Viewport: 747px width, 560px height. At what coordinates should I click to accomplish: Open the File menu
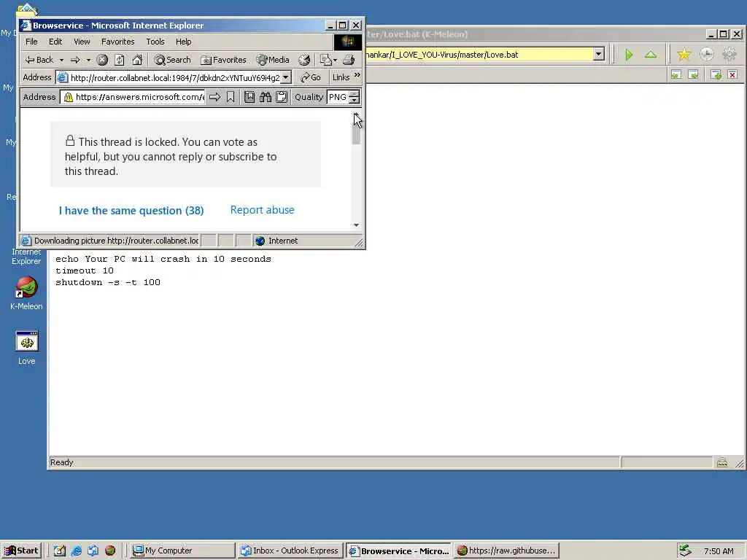pyautogui.click(x=31, y=42)
